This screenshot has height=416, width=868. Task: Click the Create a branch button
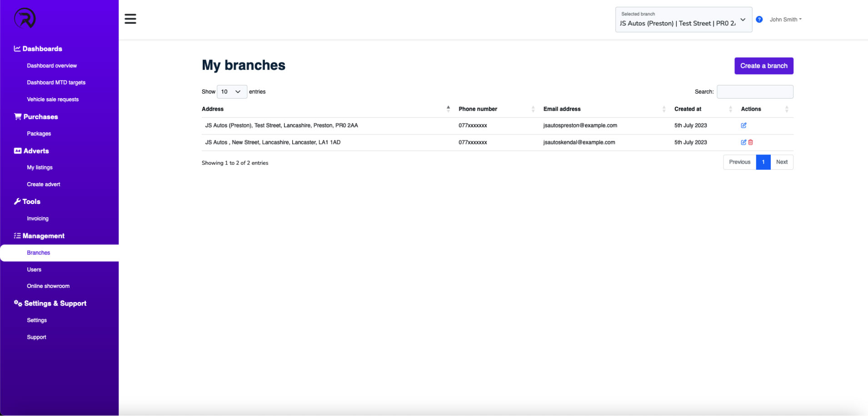(763, 66)
